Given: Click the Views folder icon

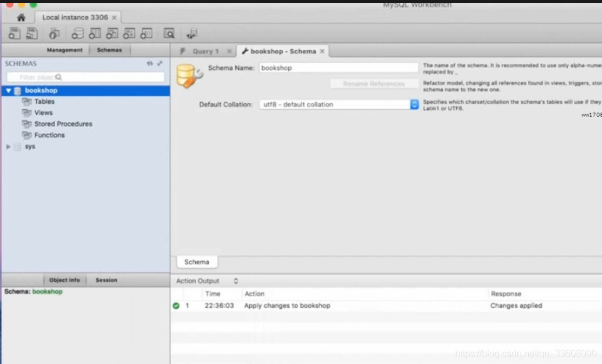Looking at the screenshot, I should pyautogui.click(x=27, y=113).
